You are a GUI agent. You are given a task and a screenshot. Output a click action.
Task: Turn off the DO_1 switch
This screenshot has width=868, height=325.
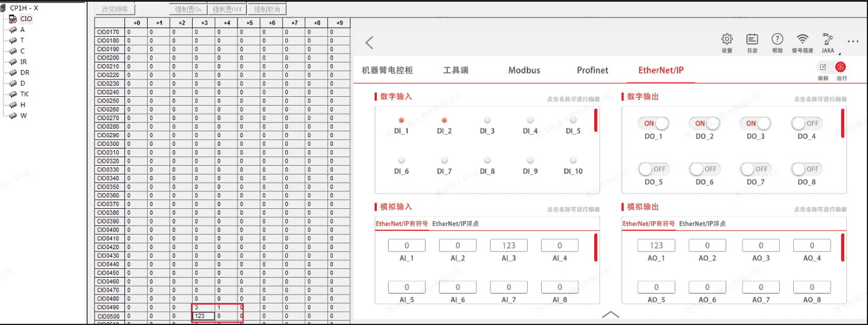653,124
